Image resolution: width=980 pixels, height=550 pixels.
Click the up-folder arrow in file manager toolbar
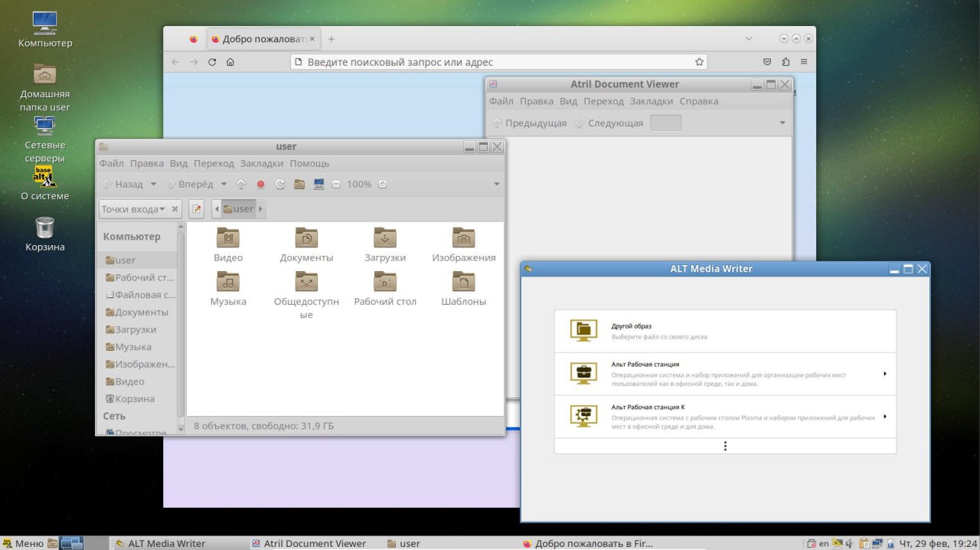(241, 184)
